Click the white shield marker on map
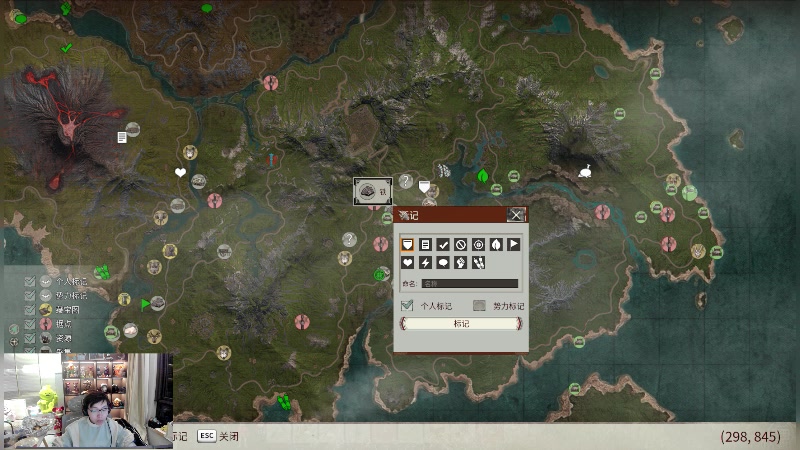Viewport: 800px width, 450px height. pos(424,186)
